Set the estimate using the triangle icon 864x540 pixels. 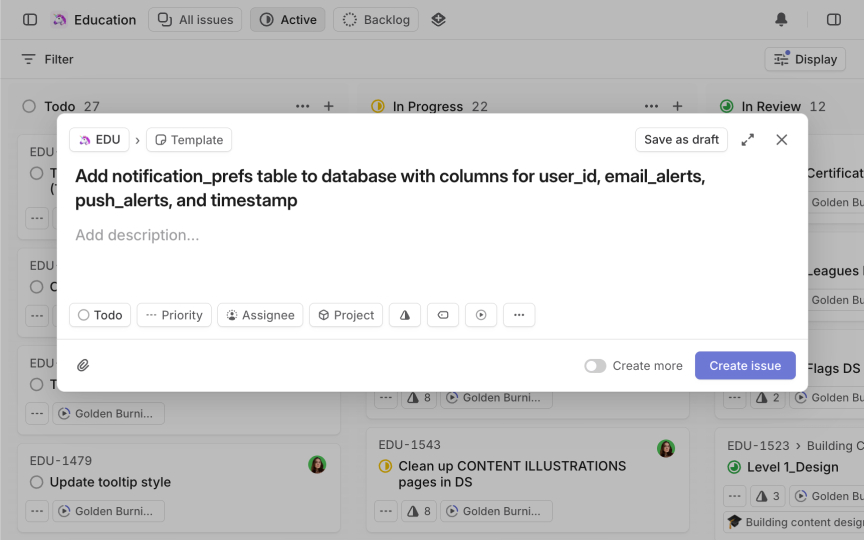click(x=405, y=315)
